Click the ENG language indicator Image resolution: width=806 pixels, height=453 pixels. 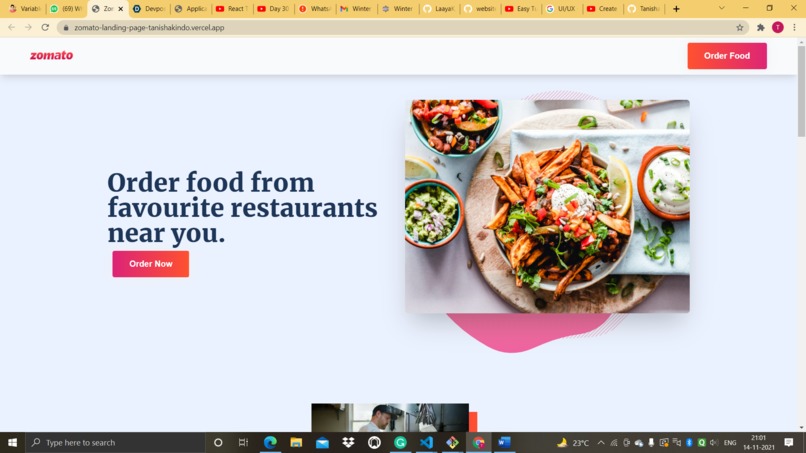(x=730, y=442)
